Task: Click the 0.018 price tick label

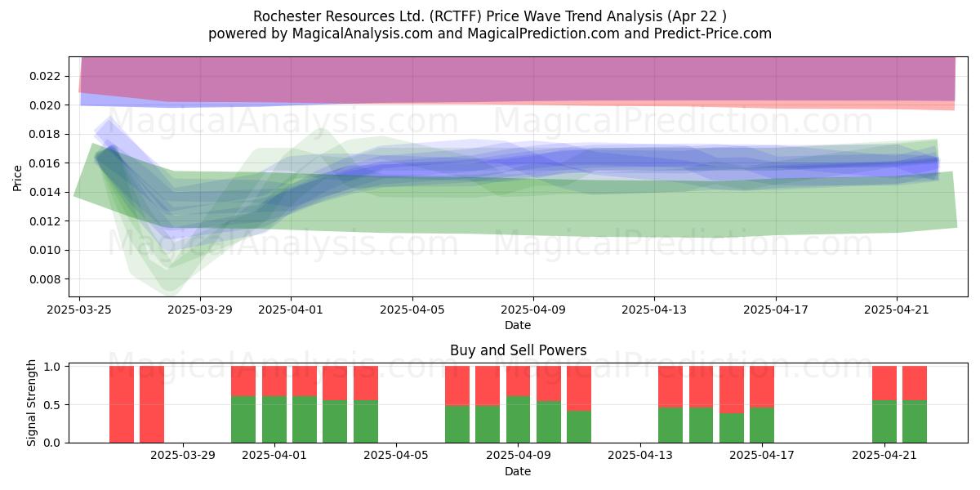Action: point(46,134)
